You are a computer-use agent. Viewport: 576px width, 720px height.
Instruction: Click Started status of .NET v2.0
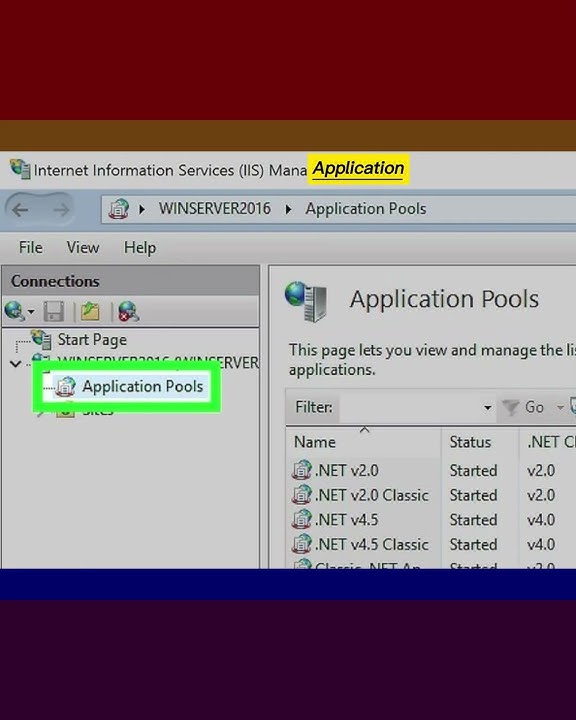pyautogui.click(x=473, y=471)
